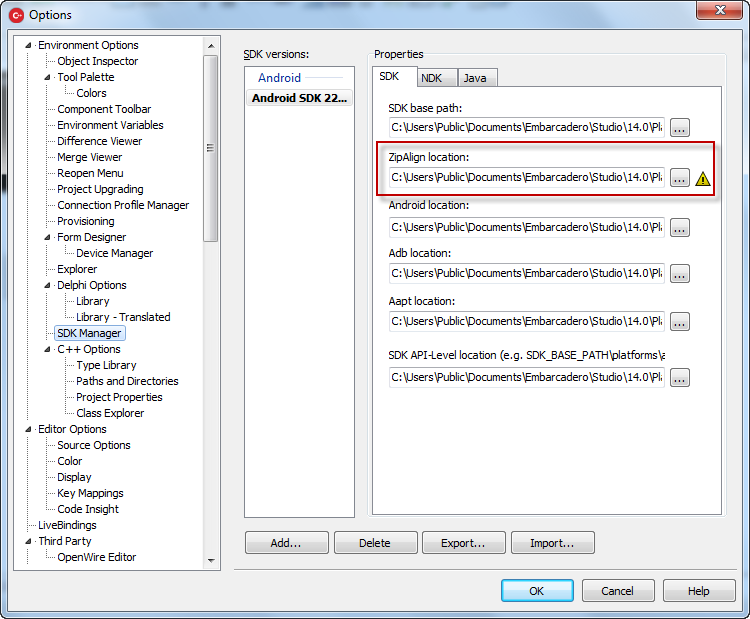Viewport: 750px width, 619px height.
Task: Select Explorer in the tree
Action: (x=77, y=269)
